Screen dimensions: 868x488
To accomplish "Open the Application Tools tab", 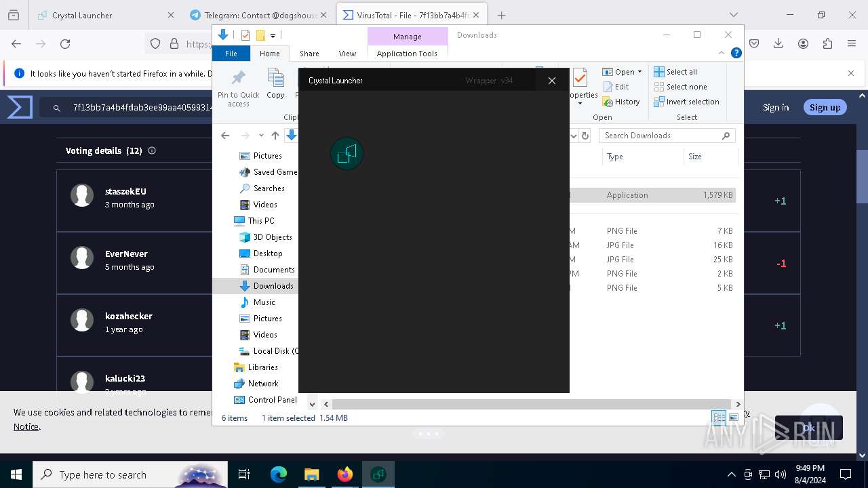I will coord(407,54).
